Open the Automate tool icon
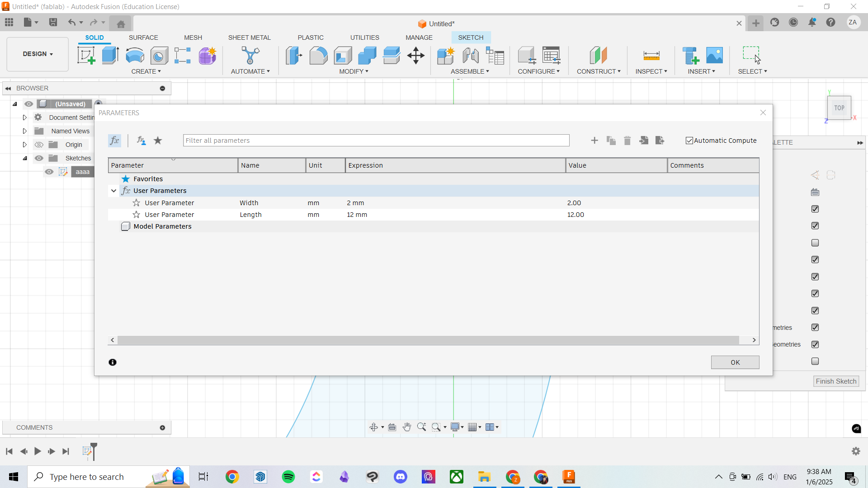The width and height of the screenshot is (868, 488). pyautogui.click(x=250, y=56)
